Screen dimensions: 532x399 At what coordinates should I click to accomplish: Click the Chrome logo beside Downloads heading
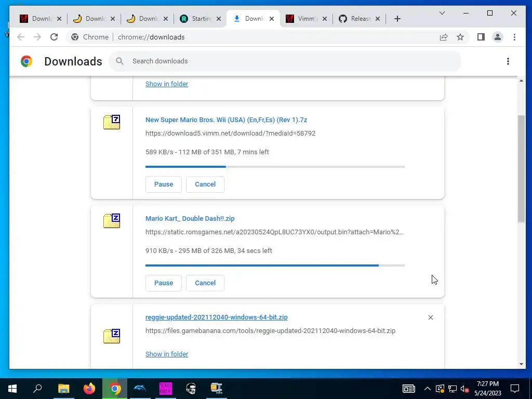pyautogui.click(x=26, y=61)
